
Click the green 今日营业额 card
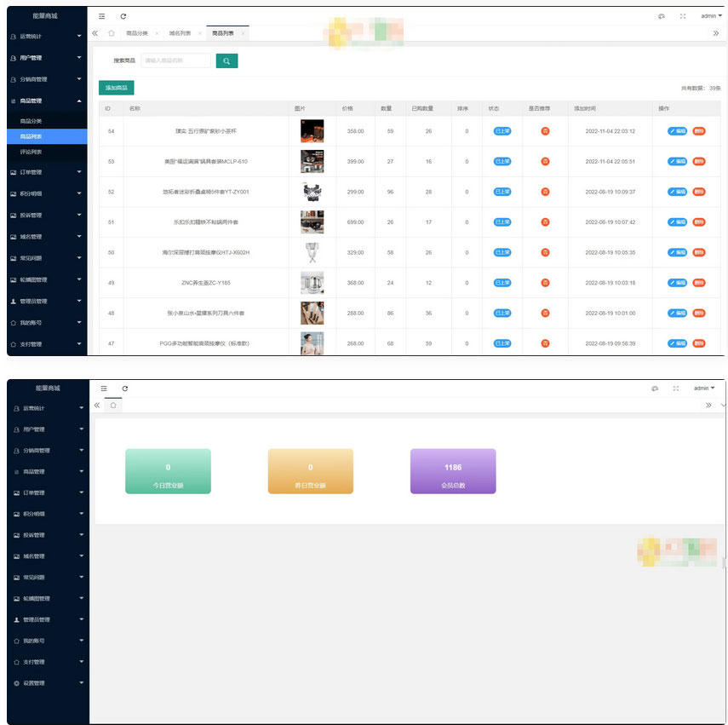tap(168, 471)
